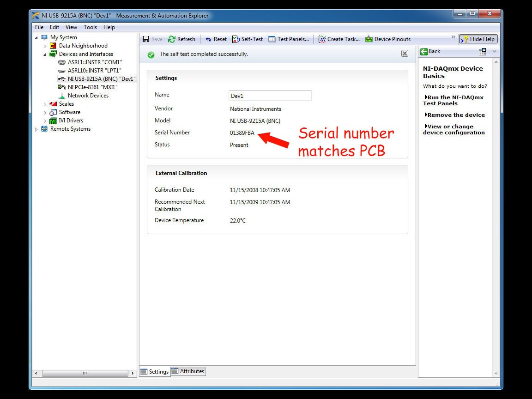Open help pane dropdown arrow
Image resolution: width=532 pixels, height=399 pixels.
point(494,52)
